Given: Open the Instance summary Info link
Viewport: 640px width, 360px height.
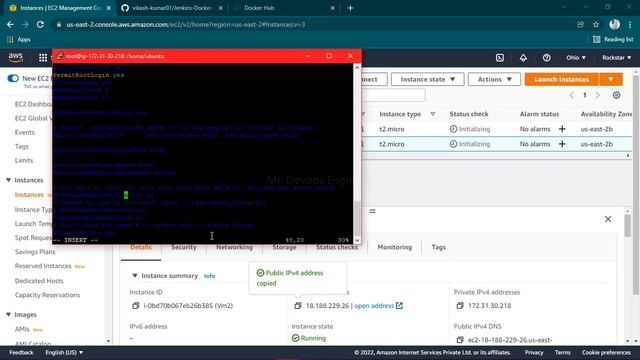Looking at the screenshot, I should click(x=209, y=276).
